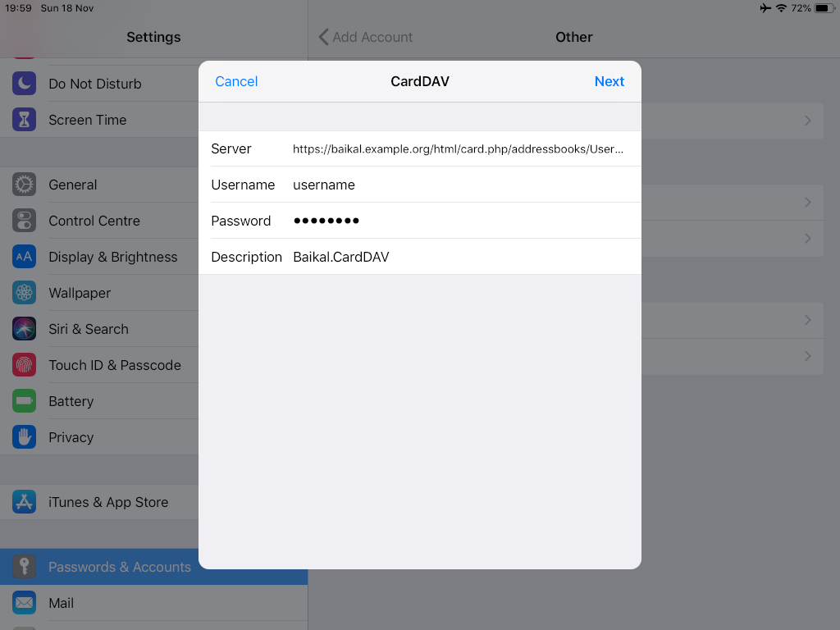
Task: Select the Screen Time hourglass icon
Action: click(x=24, y=119)
